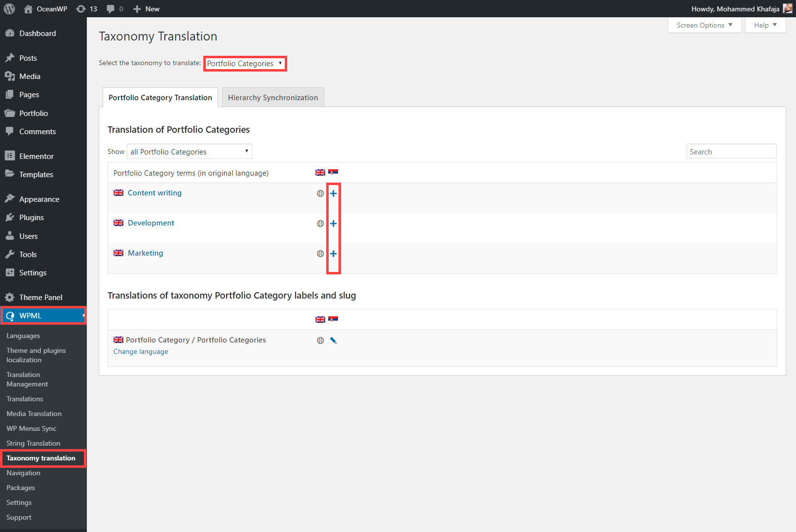Click the Serbian flag in terms table header

(x=333, y=172)
